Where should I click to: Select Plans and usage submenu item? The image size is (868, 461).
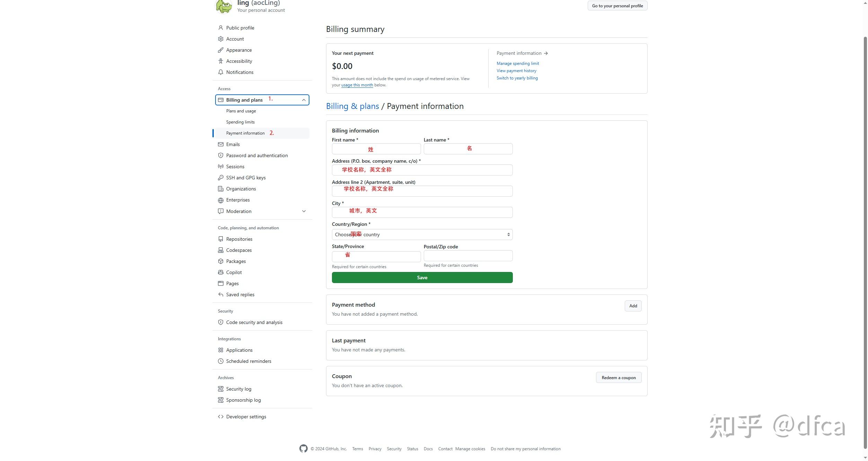coord(241,111)
